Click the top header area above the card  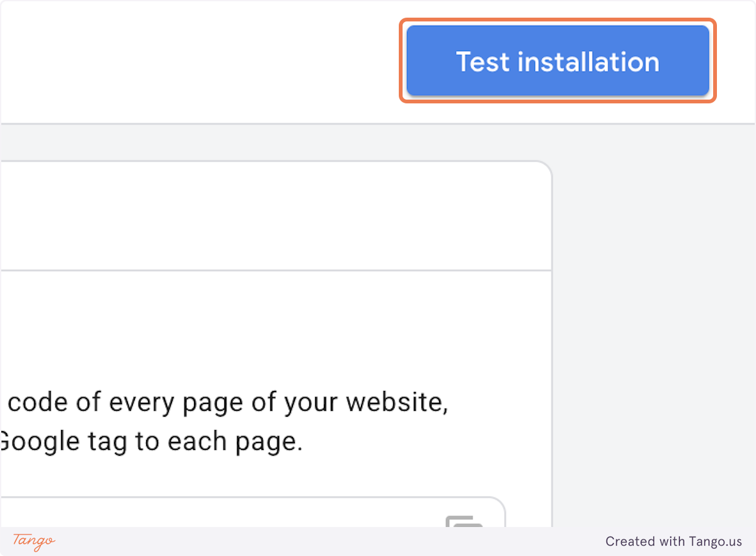[189, 61]
